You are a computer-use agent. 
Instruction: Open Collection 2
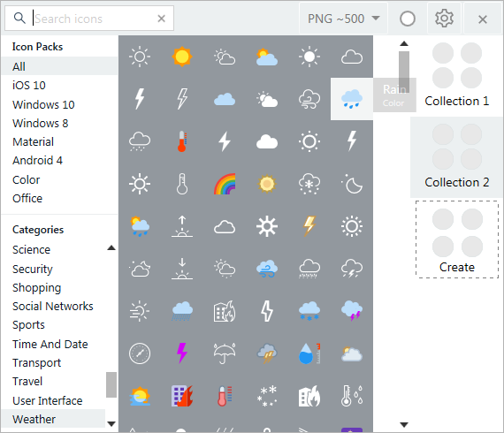(x=457, y=157)
